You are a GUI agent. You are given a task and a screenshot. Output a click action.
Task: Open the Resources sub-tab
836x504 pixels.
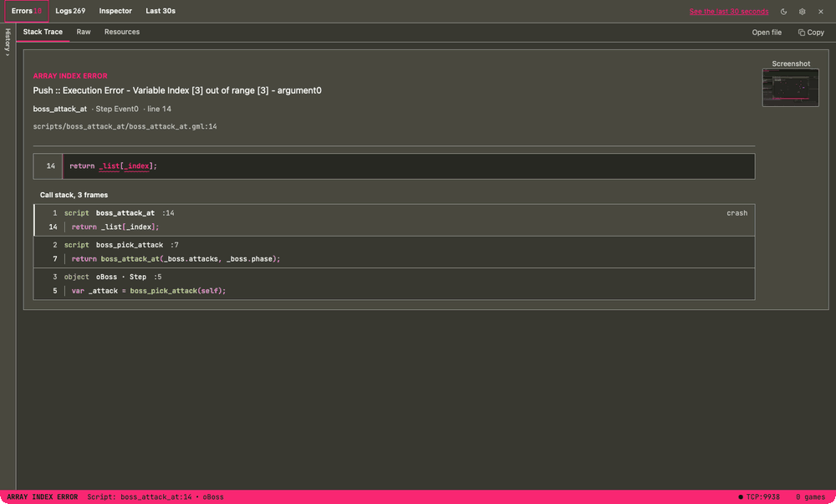(122, 32)
